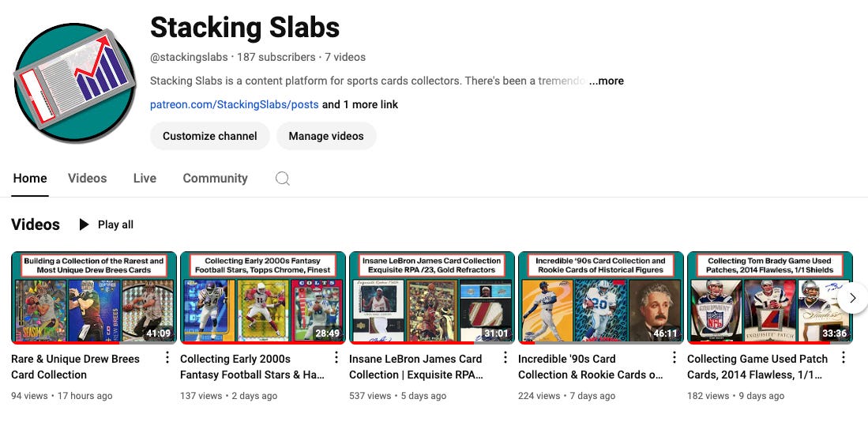Open Incredible '90s Card Collection thumbnail
The height and width of the screenshot is (437, 868).
pos(601,298)
